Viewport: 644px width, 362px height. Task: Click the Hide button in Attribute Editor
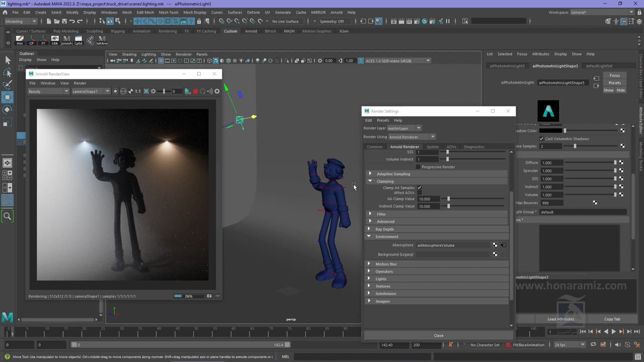coord(621,90)
